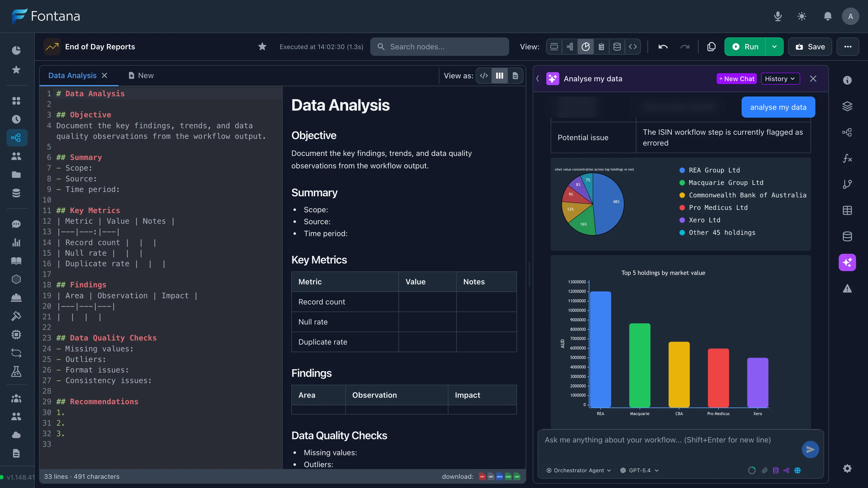Open the bar chart icon in left sidebar
Image resolution: width=868 pixels, height=488 pixels.
[16, 242]
